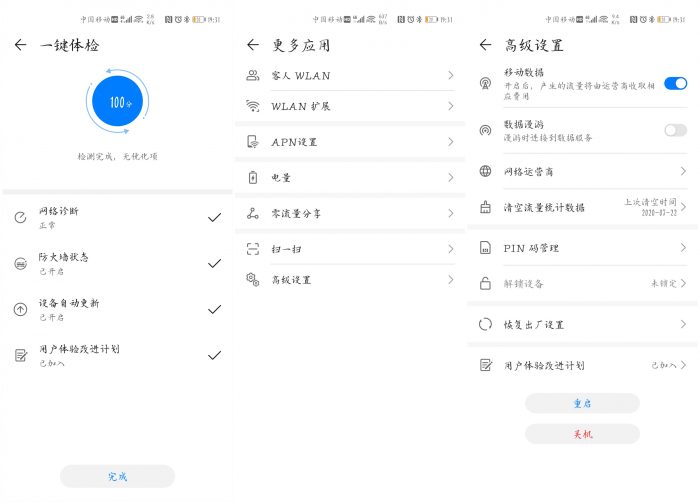Click the 防火墙状态 firewall icon
Viewport: 700px width, 503px height.
tap(20, 263)
